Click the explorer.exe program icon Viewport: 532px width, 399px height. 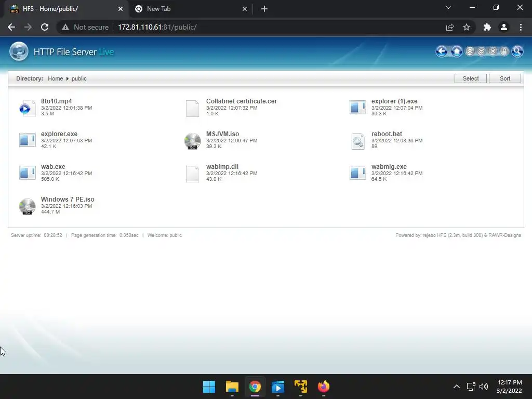27,140
